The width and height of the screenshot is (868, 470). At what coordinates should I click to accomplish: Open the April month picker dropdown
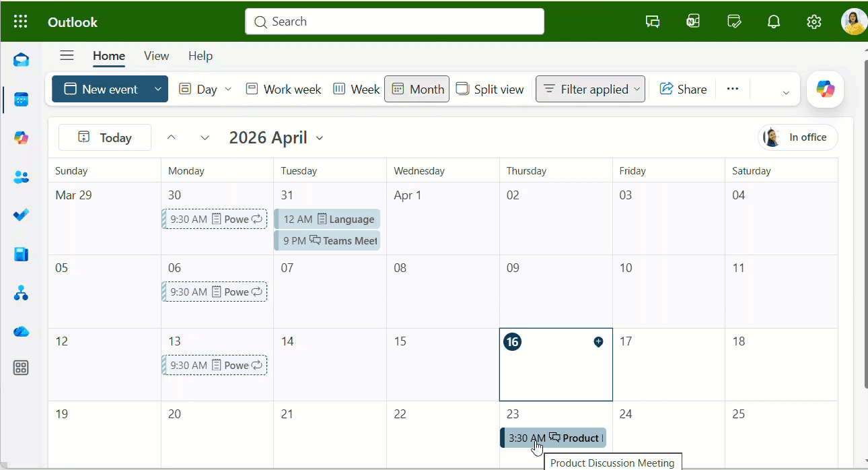click(x=320, y=137)
